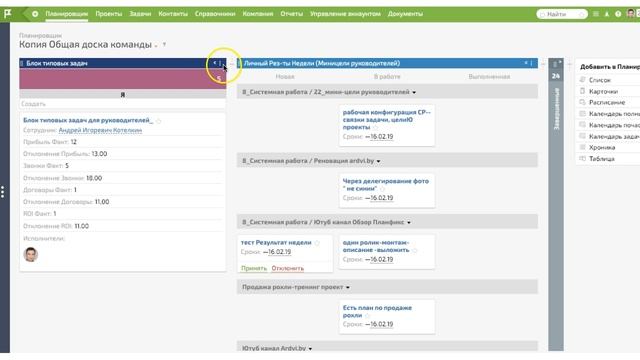Click the Планировщик breadcrumb above the title
Viewport: 640px width, 360px height.
(x=40, y=36)
